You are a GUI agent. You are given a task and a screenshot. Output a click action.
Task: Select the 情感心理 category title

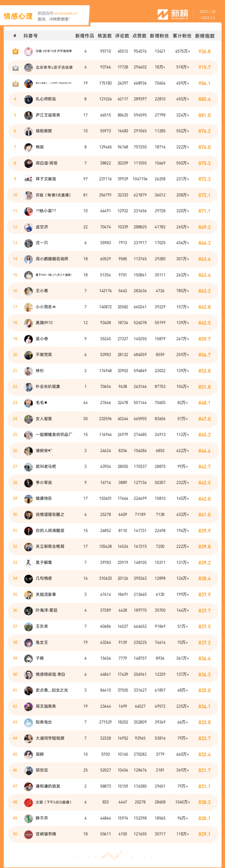[18, 16]
